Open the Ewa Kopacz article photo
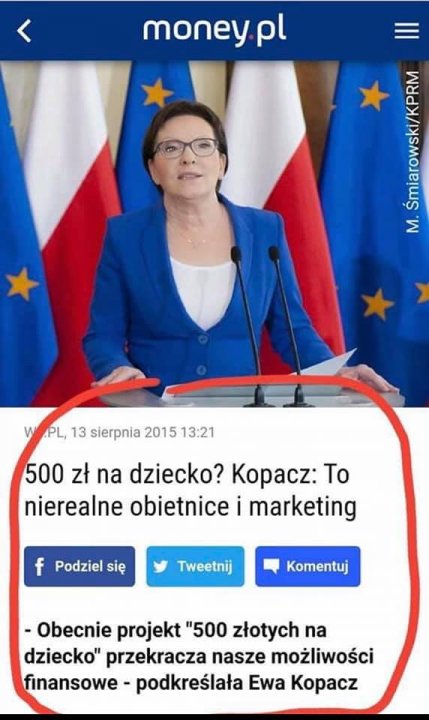The image size is (429, 720). pyautogui.click(x=214, y=234)
